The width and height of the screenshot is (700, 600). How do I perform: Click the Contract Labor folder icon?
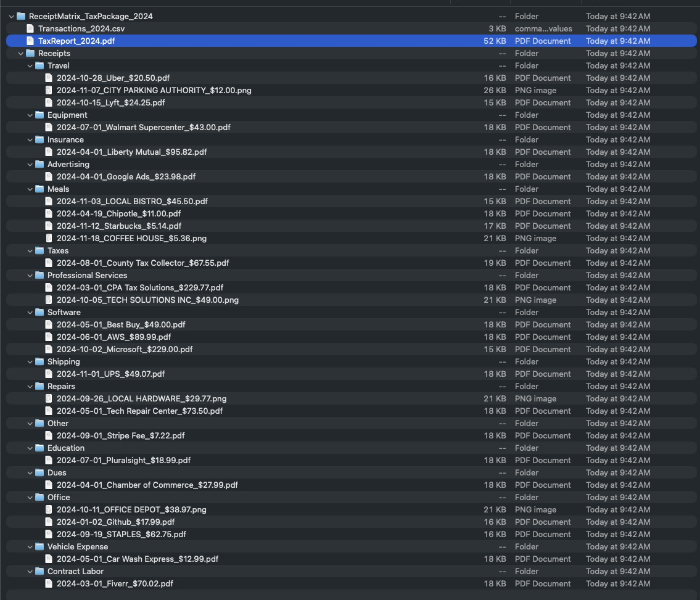(39, 571)
